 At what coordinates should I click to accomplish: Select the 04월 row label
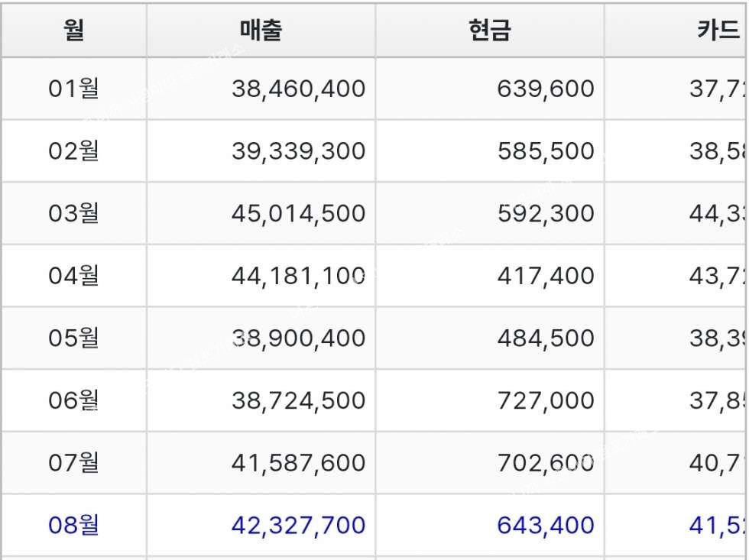point(74,276)
